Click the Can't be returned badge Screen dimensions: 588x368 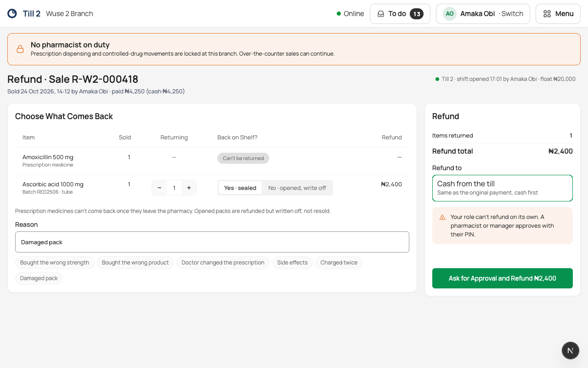pos(243,158)
